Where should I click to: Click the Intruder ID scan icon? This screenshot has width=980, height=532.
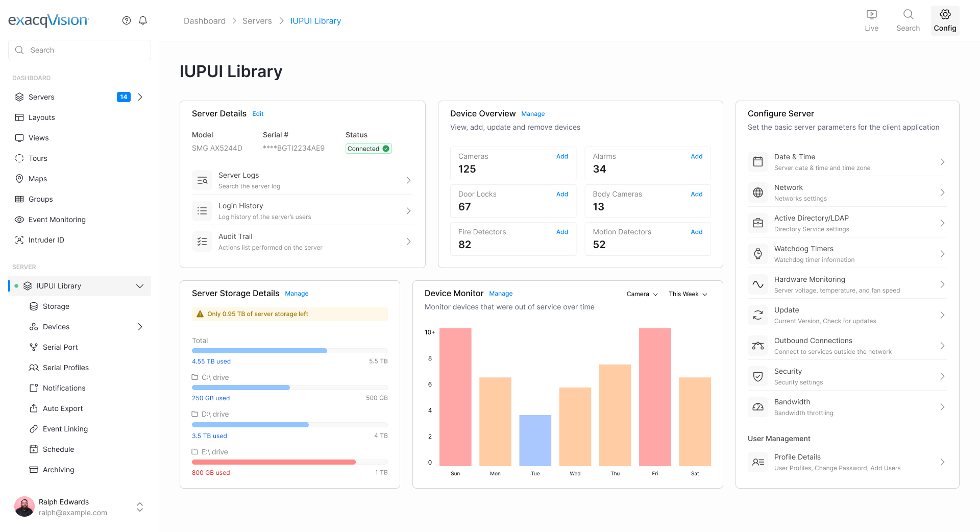[x=19, y=240]
